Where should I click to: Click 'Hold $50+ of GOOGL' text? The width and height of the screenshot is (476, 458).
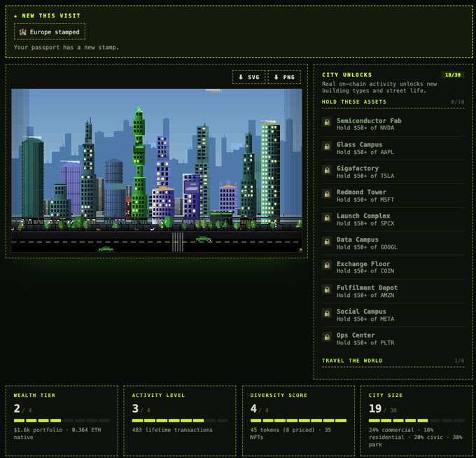(367, 247)
